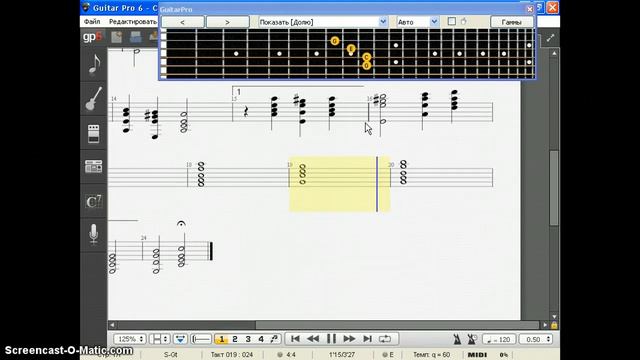Click the chord in bar 20
Screen dimensions: 640x360
(x=403, y=172)
